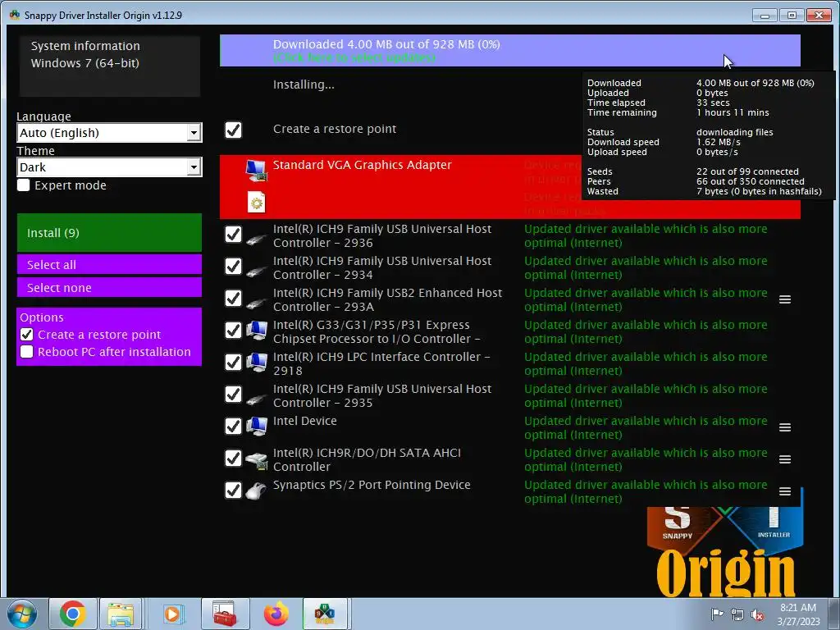Click the download progress bar
The height and width of the screenshot is (630, 840).
[510, 51]
